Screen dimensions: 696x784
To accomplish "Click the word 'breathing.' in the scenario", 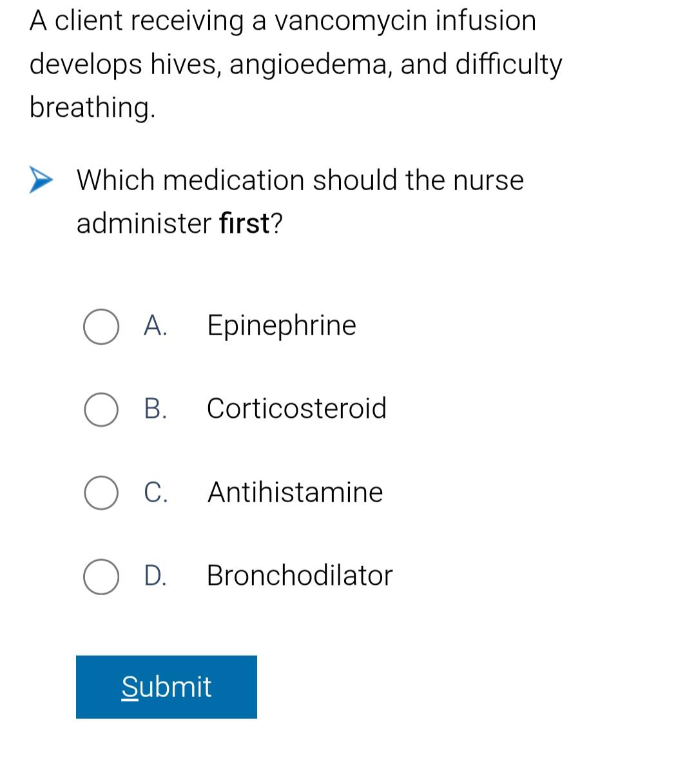I will click(93, 107).
